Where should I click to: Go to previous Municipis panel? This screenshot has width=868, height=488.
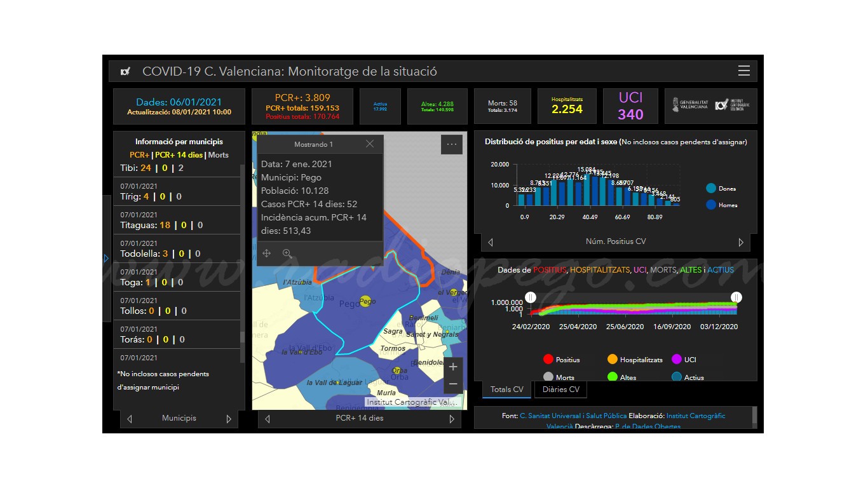130,419
